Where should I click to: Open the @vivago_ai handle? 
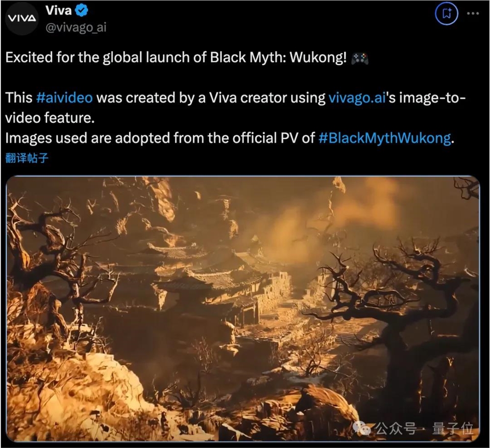click(x=76, y=27)
